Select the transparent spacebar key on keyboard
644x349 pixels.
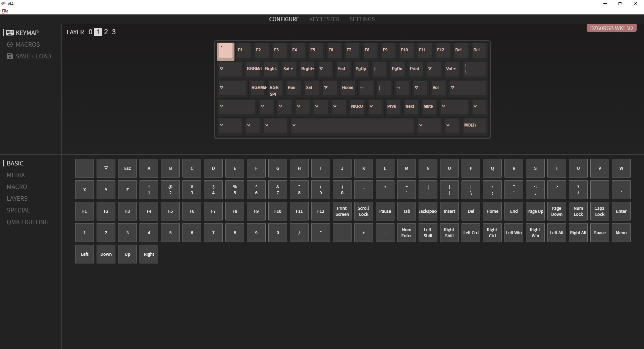pyautogui.click(x=353, y=126)
